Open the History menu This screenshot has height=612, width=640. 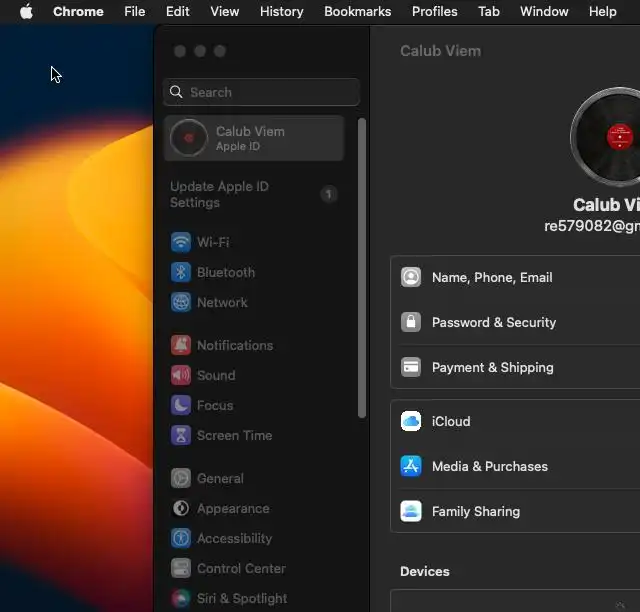click(282, 11)
